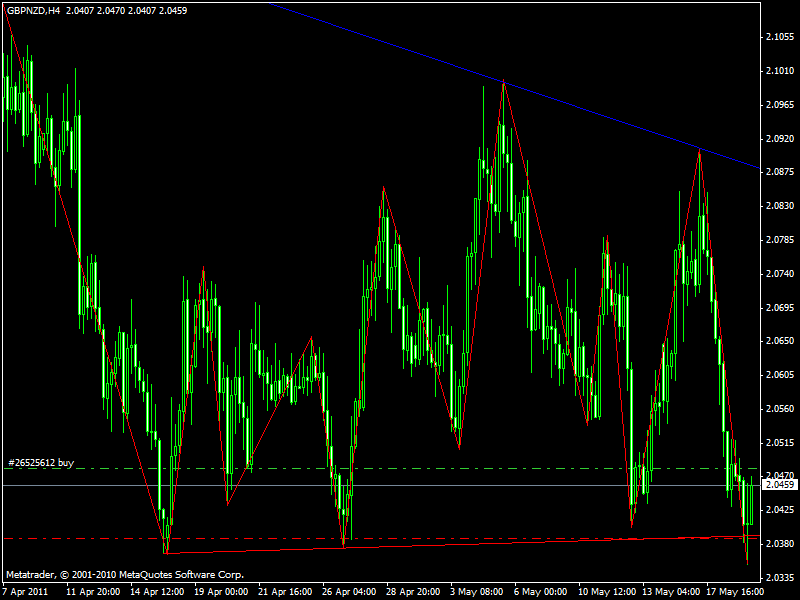
Task: Click the 26 Apr 04:00 time label
Action: click(347, 591)
